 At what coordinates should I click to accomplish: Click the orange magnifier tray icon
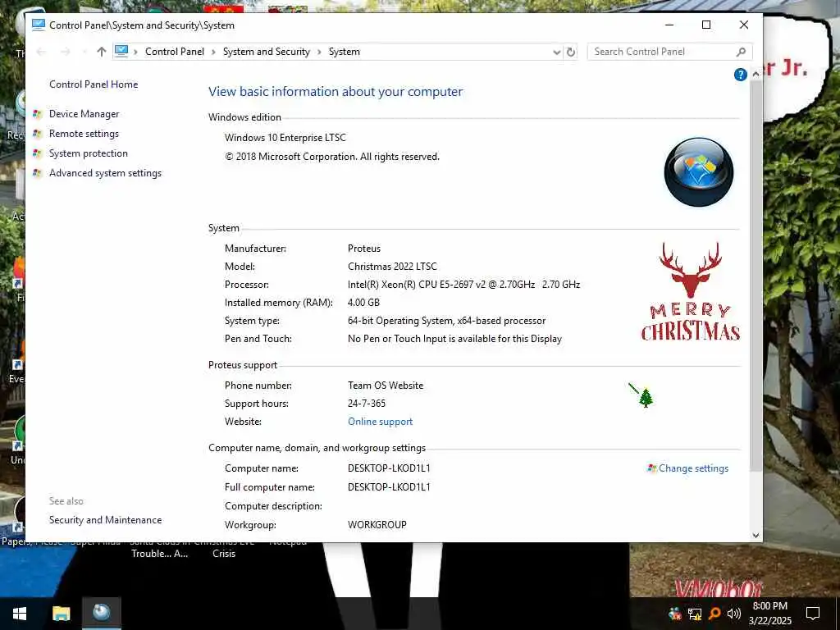point(714,614)
